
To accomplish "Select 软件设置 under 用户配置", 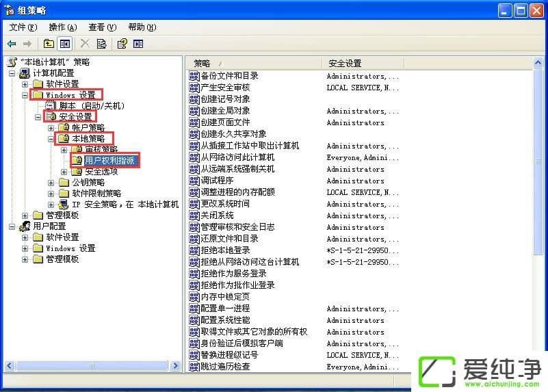I will pos(62,237).
